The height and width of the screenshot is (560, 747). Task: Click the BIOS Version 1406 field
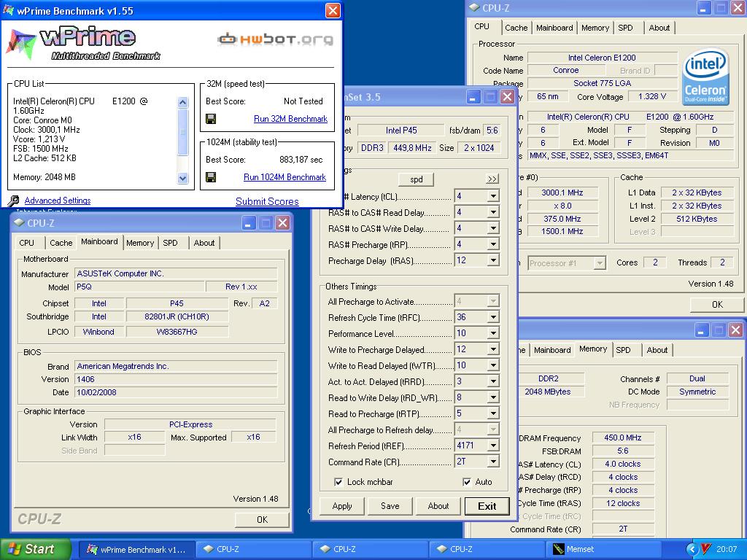pos(176,379)
